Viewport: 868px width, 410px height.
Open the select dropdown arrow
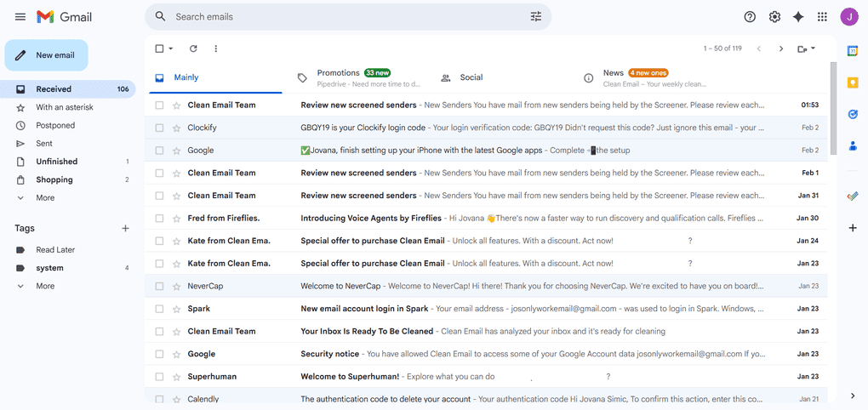pyautogui.click(x=170, y=48)
